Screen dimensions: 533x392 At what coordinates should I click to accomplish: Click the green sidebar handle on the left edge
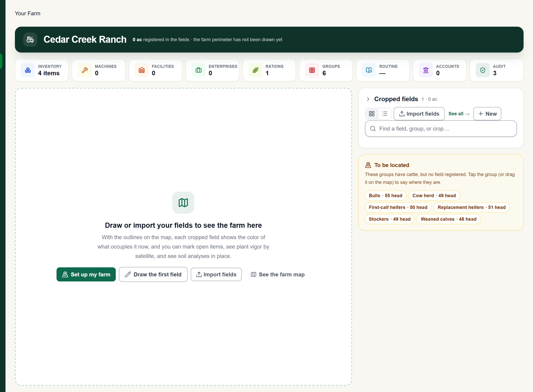tap(1, 61)
